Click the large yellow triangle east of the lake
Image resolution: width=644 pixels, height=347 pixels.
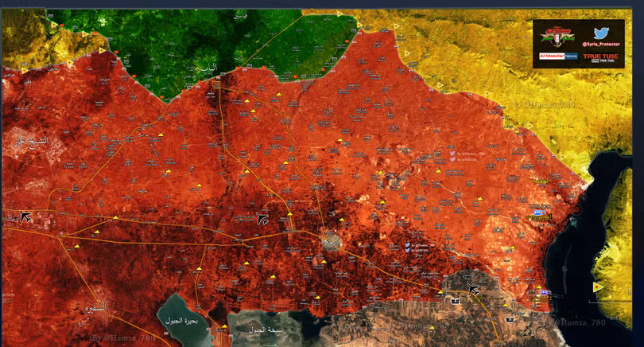598,287
